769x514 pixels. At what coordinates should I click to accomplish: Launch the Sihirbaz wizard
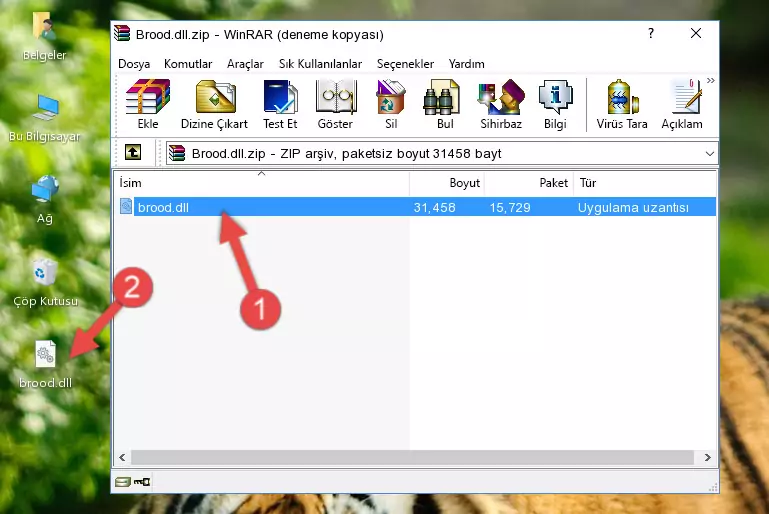click(x=501, y=104)
